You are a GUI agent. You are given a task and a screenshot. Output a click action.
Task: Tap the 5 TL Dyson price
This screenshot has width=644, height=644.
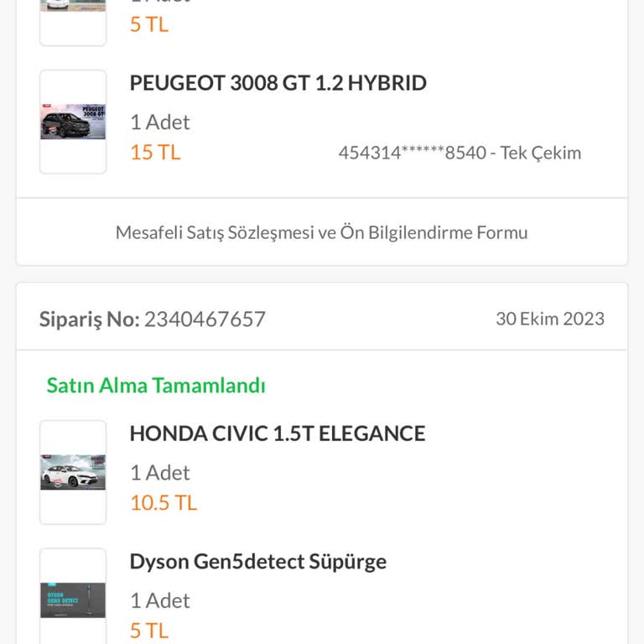pyautogui.click(x=149, y=631)
